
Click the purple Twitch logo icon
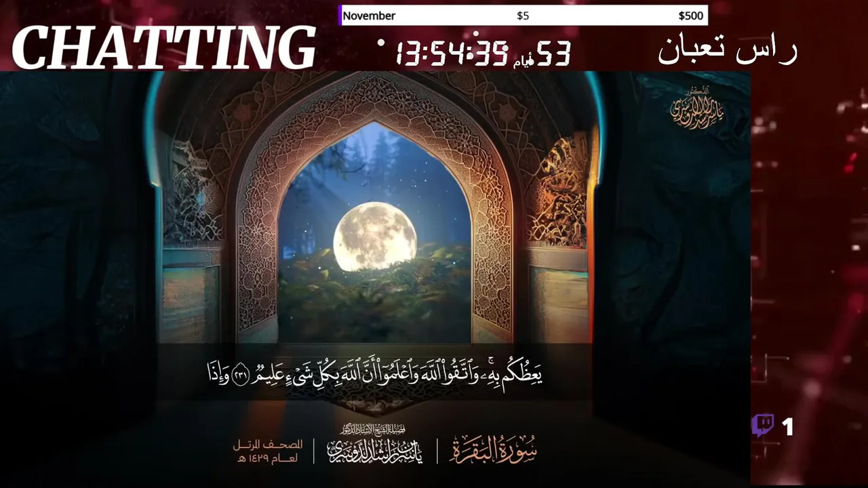763,426
